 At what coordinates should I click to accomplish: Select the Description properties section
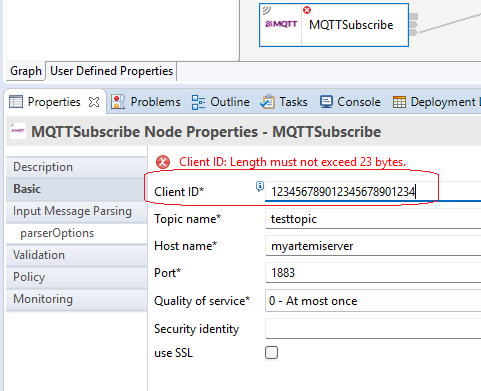77,167
